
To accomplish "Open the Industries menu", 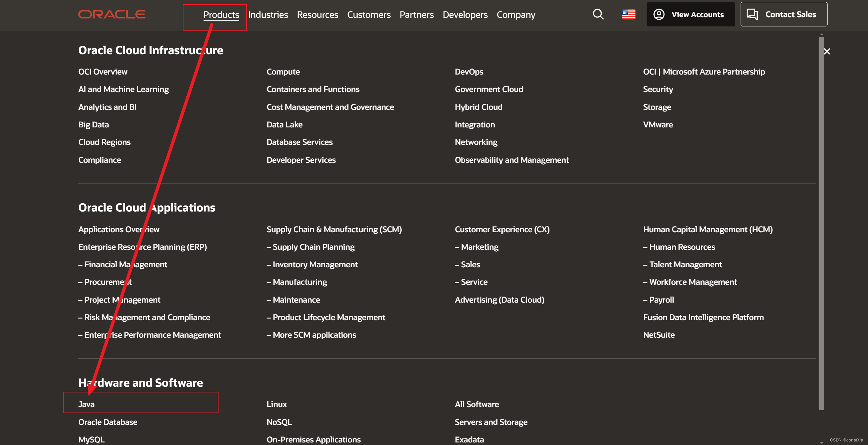I will [x=268, y=15].
